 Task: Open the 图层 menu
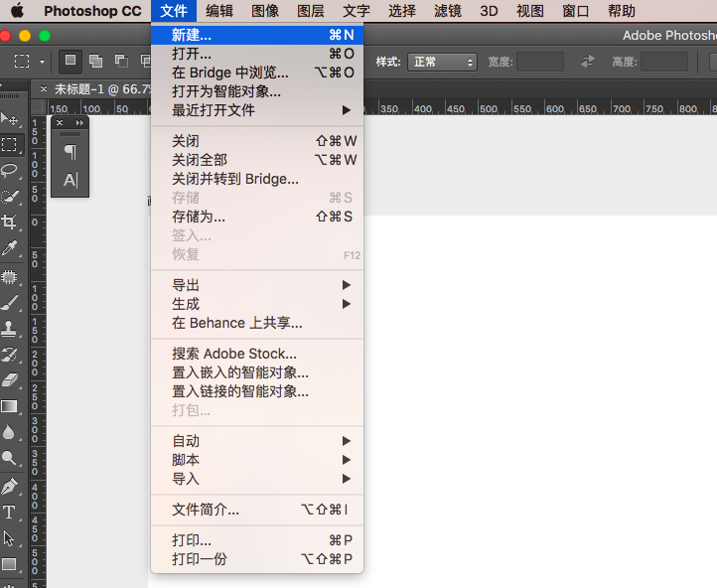tap(311, 11)
